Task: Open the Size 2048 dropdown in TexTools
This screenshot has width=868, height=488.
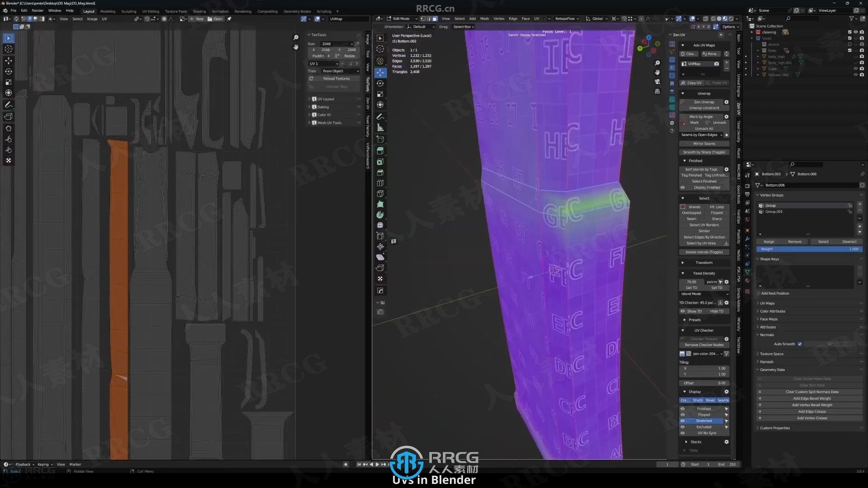Action: pyautogui.click(x=337, y=44)
